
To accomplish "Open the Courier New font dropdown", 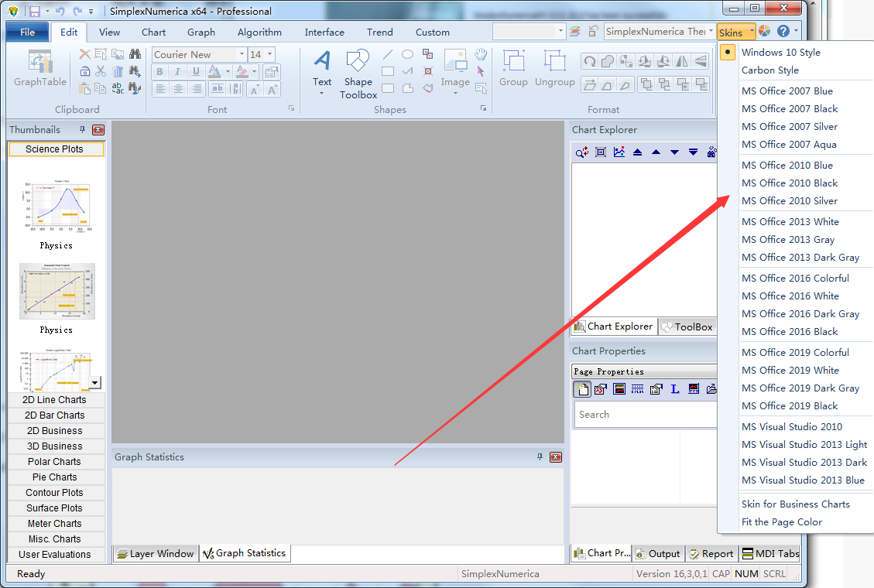I will pos(242,55).
